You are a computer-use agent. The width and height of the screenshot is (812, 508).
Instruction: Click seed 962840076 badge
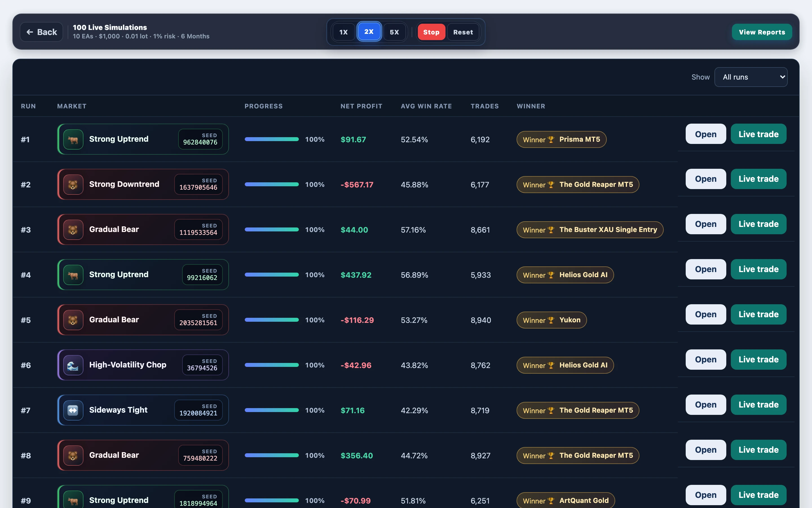point(200,139)
